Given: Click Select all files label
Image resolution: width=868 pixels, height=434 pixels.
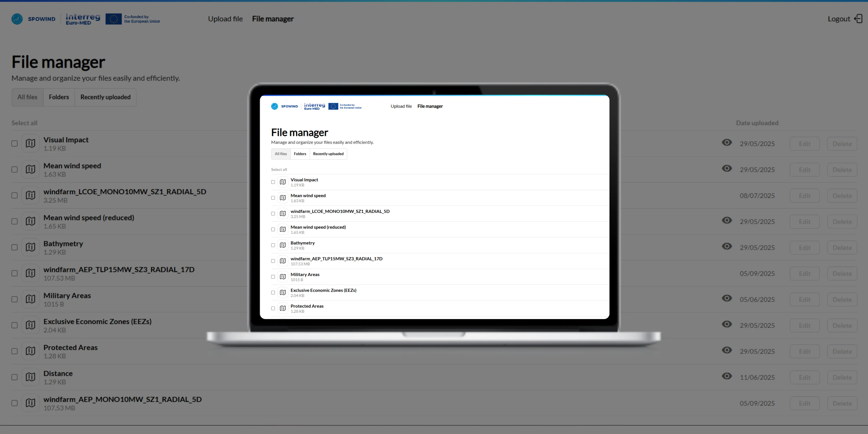Looking at the screenshot, I should coord(24,123).
